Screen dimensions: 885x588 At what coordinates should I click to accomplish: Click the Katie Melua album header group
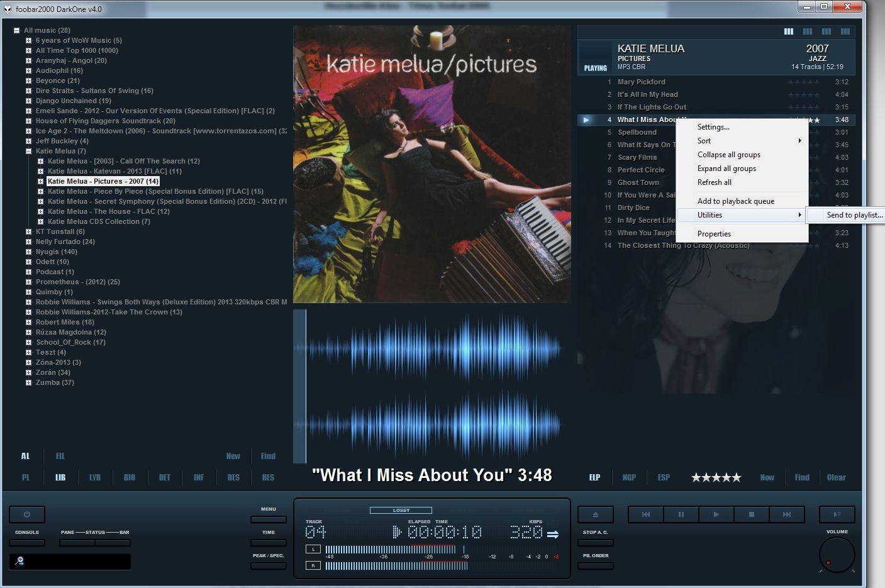click(716, 57)
